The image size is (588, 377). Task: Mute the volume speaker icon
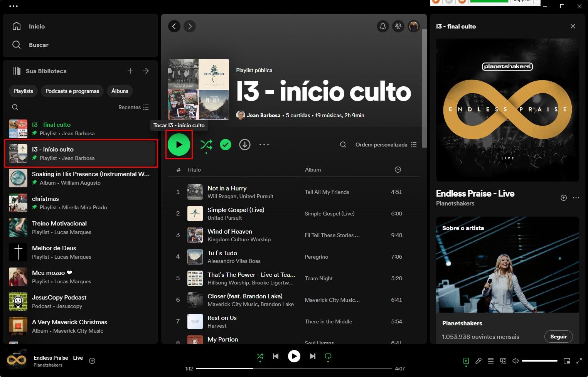click(516, 361)
